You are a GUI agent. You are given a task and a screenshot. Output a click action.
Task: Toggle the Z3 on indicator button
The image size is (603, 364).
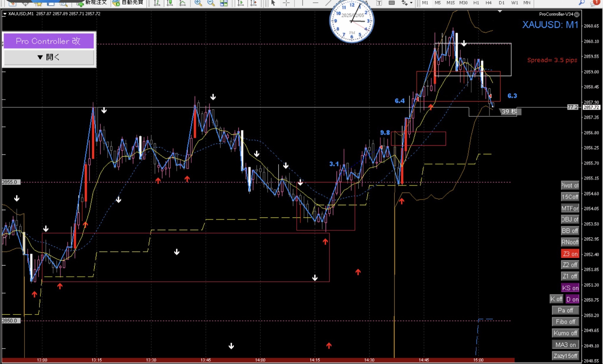click(570, 254)
